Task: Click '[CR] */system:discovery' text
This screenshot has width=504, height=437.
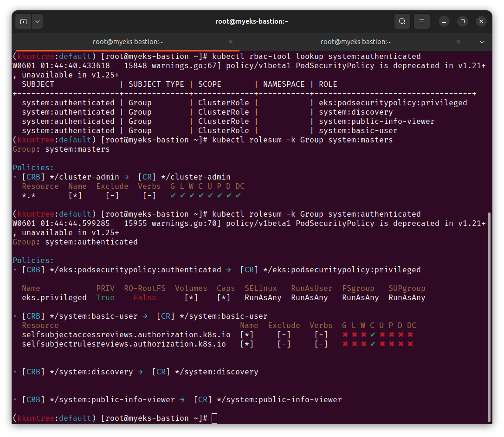Action: (x=205, y=372)
